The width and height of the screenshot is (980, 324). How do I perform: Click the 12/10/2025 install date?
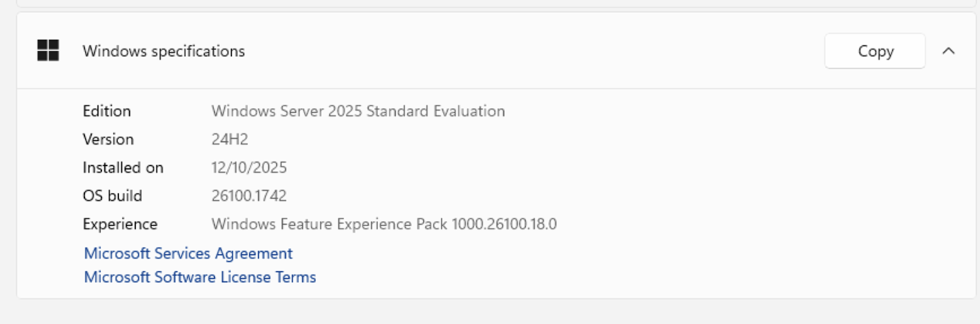pos(249,168)
